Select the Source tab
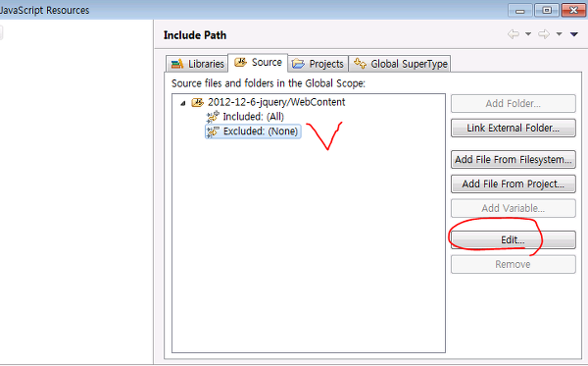Viewport: 588px width, 366px height. [258, 63]
